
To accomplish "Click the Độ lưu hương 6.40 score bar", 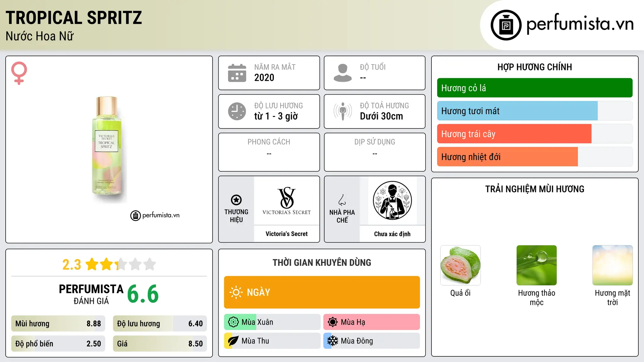I will pos(160,324).
